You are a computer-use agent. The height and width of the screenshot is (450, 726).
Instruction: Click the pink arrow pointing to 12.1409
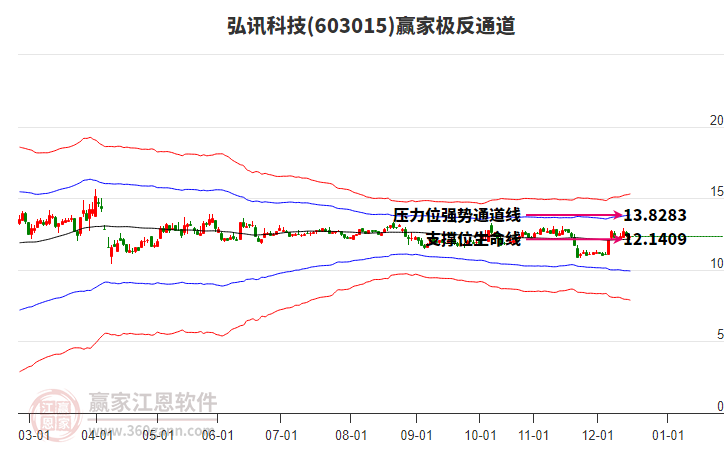coord(574,239)
